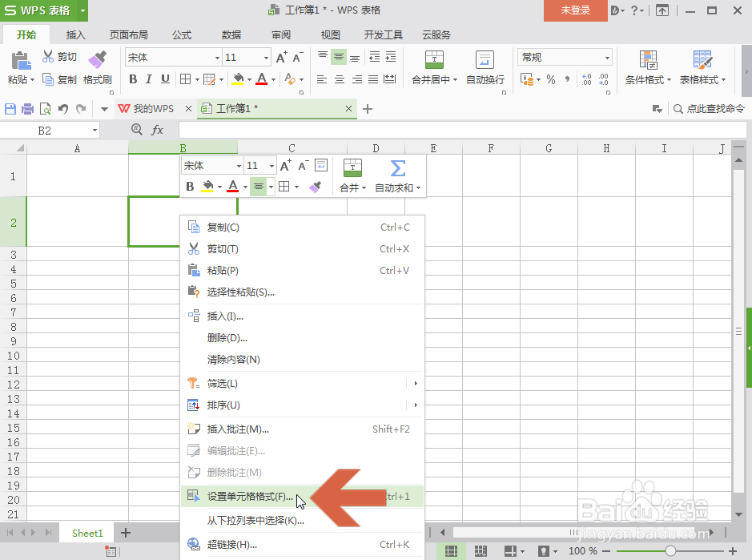The image size is (752, 560).
Task: Choose Insert (插入) in context menu
Action: point(302,316)
